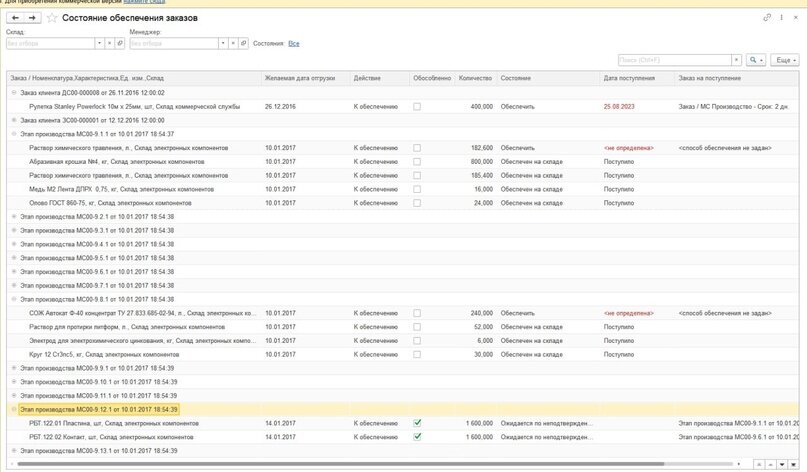Image resolution: width=807 pixels, height=472 pixels.
Task: Select quantity 182,600 cell
Action: pyautogui.click(x=482, y=148)
